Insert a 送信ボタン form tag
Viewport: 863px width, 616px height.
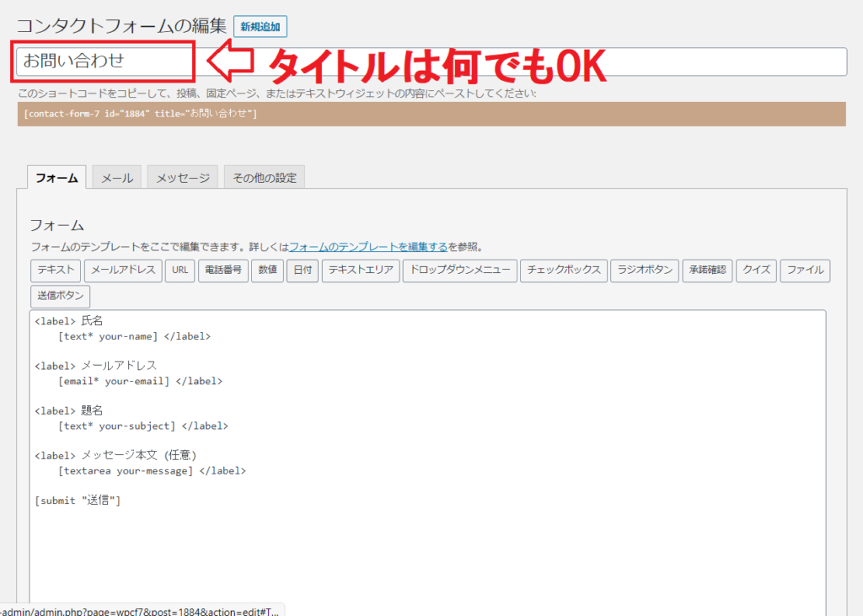pyautogui.click(x=60, y=296)
